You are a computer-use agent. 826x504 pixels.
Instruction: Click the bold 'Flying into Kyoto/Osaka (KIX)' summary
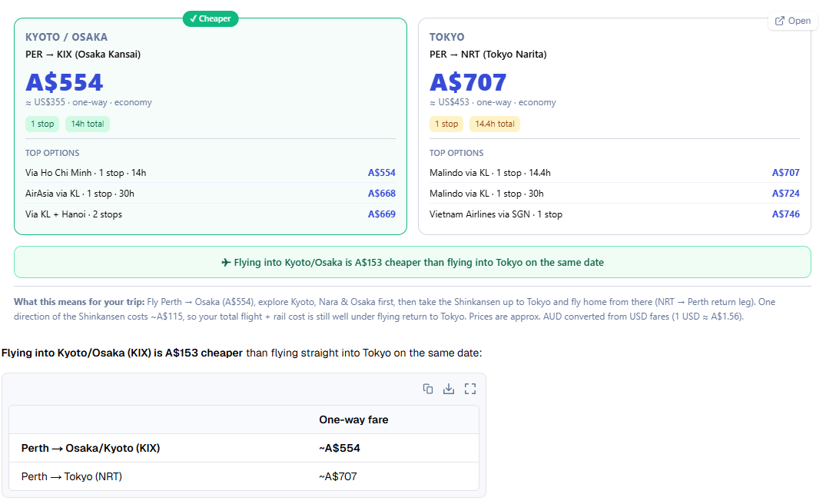(x=122, y=353)
